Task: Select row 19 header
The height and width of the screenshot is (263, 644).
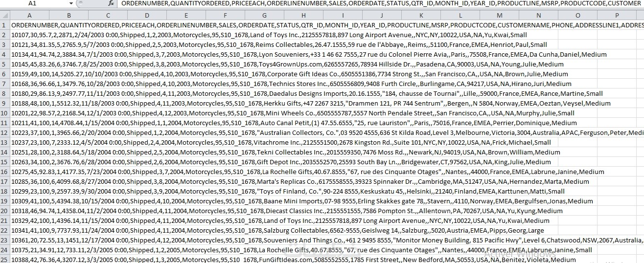Action: tap(5, 201)
